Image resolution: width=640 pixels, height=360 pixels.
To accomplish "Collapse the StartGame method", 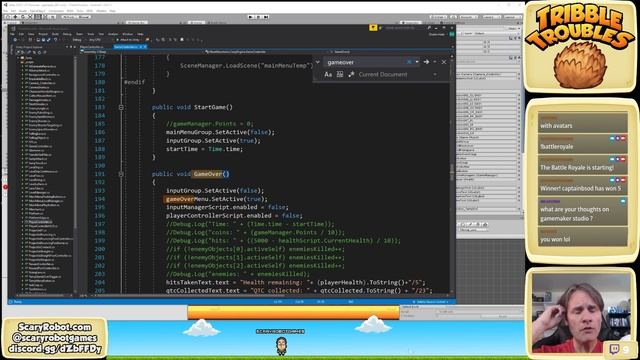I will [121, 107].
